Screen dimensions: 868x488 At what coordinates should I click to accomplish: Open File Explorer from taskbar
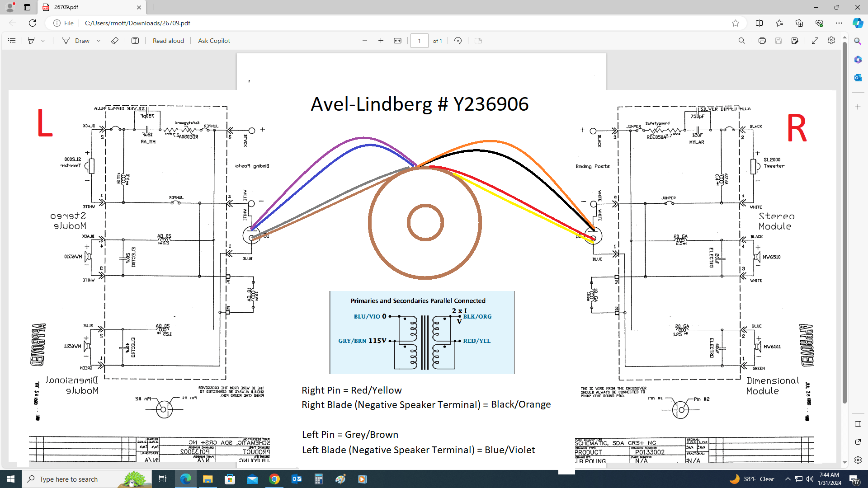tap(208, 479)
